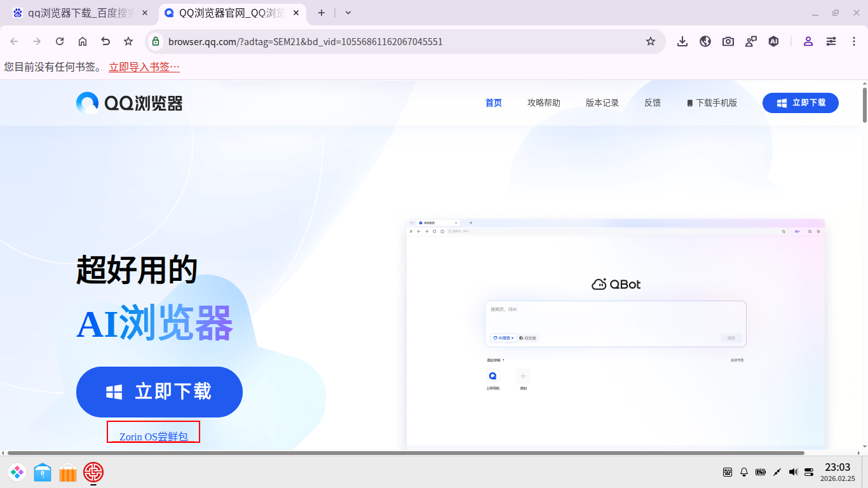Click the 立即导入书签 link
The height and width of the screenshot is (488, 868).
pos(144,67)
